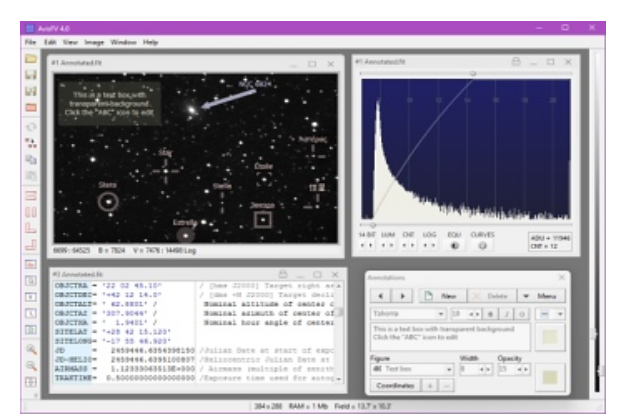This screenshot has width=621, height=417.
Task: Click the red vertical bars layout icon
Action: [x=31, y=212]
